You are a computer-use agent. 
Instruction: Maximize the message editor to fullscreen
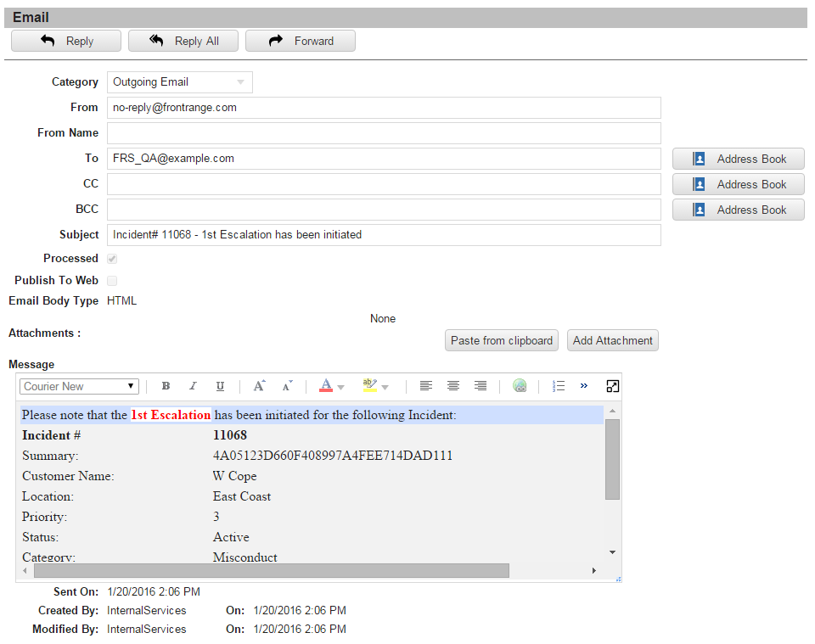click(612, 386)
